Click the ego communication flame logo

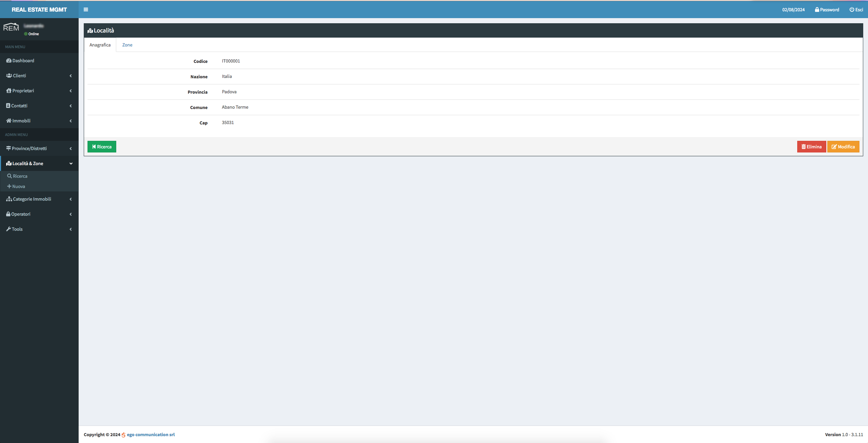tap(123, 435)
